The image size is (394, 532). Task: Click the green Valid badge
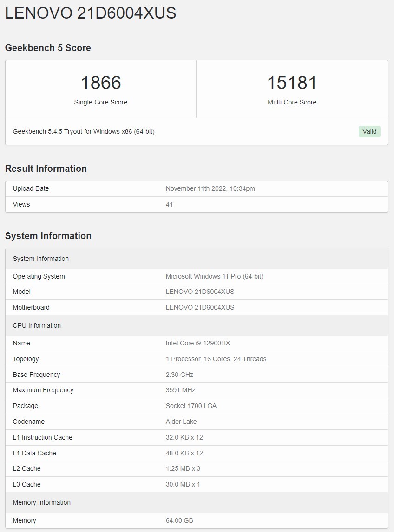(x=369, y=131)
